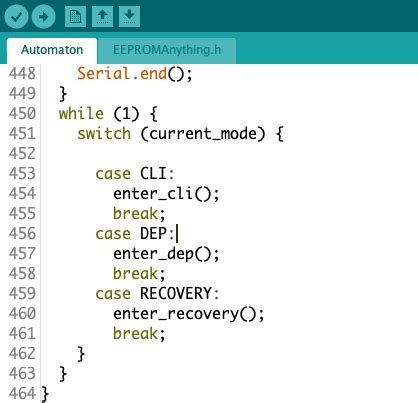This screenshot has width=418, height=403.
Task: Click closing brace on line 462
Action: [81, 354]
